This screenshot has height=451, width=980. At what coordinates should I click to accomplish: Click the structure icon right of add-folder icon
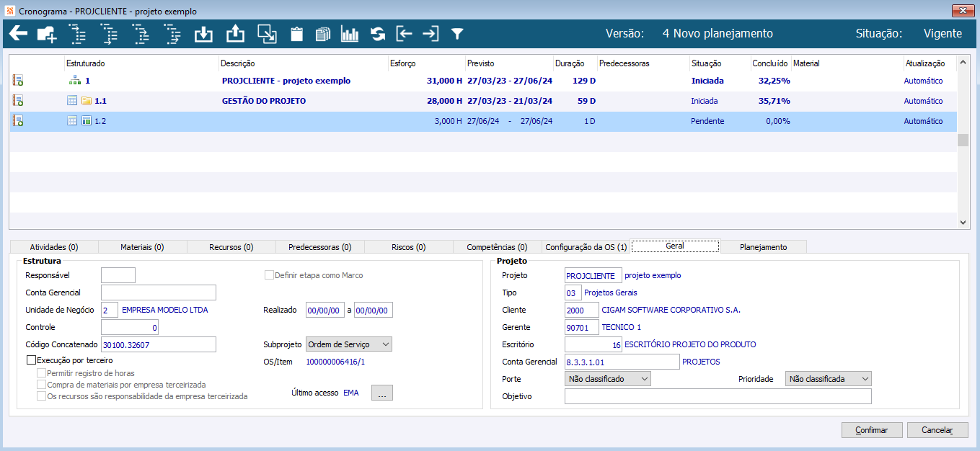click(x=76, y=34)
